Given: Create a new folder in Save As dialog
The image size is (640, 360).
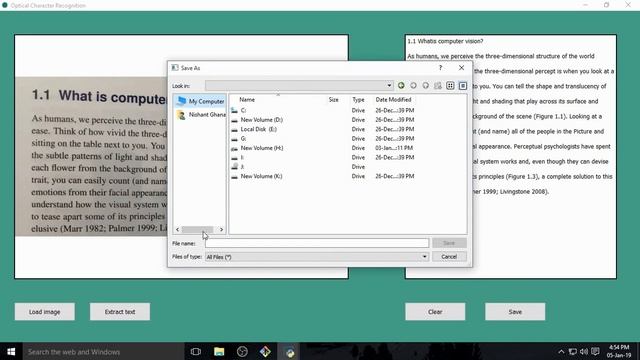Looking at the screenshot, I should click(x=438, y=85).
